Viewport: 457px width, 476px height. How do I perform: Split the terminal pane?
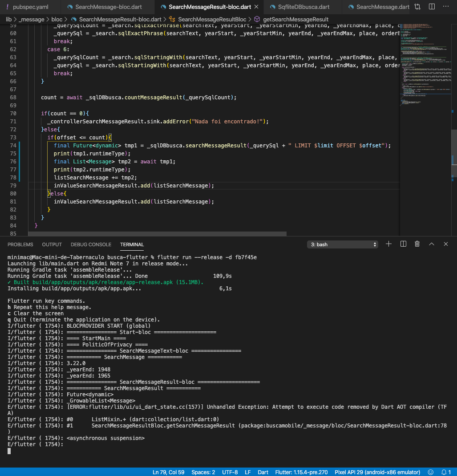[403, 244]
